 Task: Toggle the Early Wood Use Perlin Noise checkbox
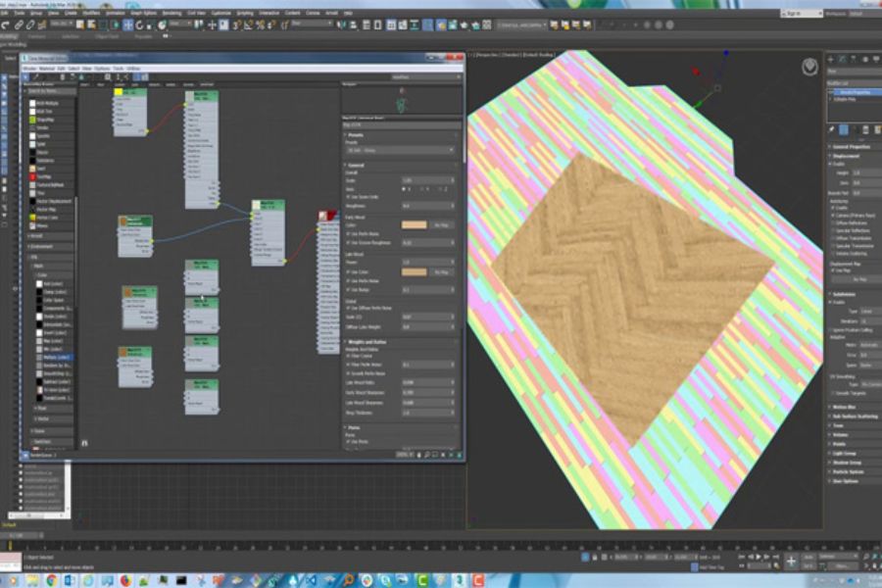(347, 233)
